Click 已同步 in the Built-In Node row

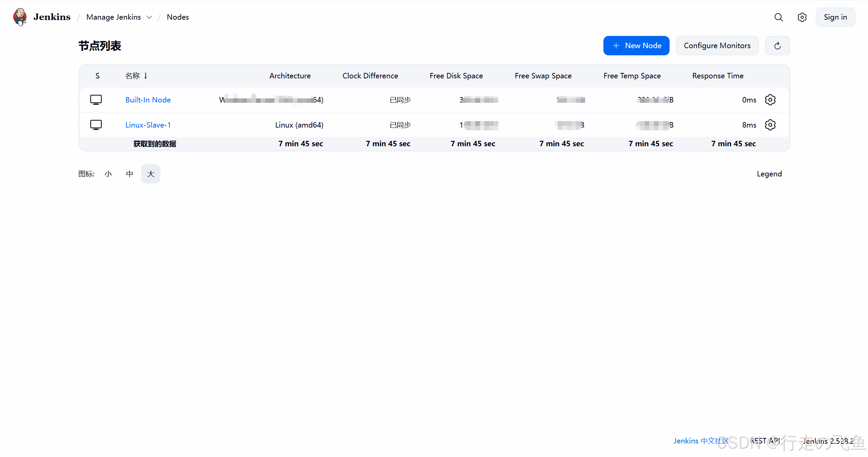(x=400, y=100)
